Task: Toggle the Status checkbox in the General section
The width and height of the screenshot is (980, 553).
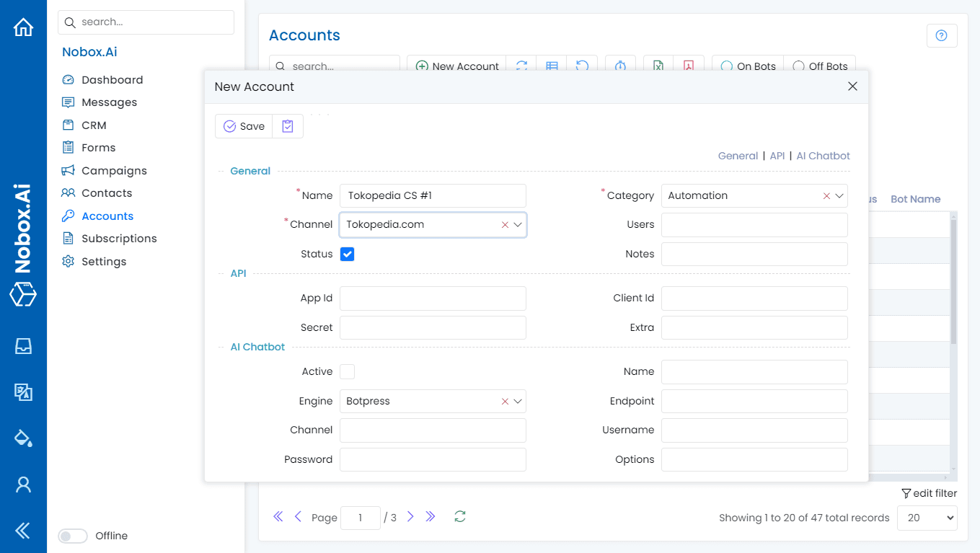Action: [347, 254]
